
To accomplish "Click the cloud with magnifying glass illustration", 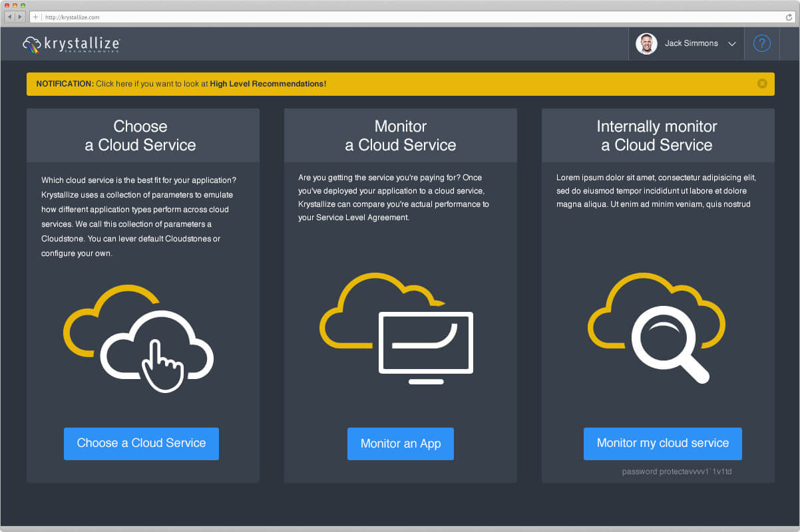I will [x=656, y=327].
